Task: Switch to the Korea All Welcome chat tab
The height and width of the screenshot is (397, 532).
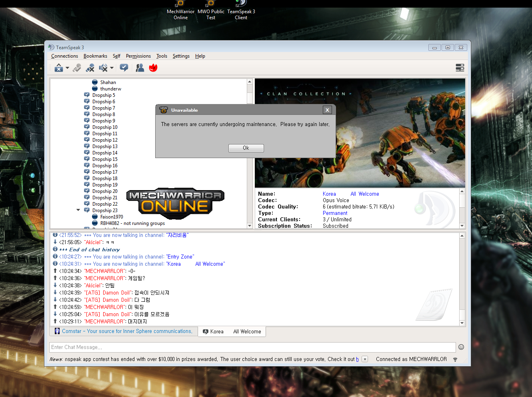Action: pos(232,331)
